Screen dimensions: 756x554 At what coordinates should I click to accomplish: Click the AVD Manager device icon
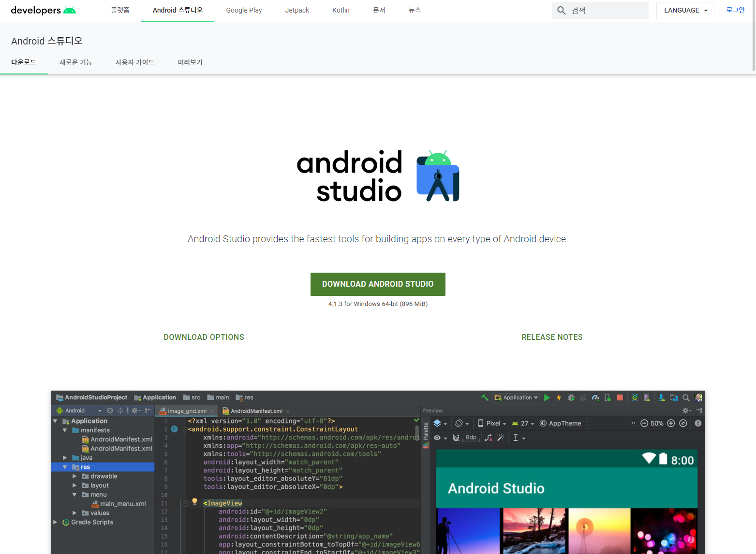click(x=647, y=397)
